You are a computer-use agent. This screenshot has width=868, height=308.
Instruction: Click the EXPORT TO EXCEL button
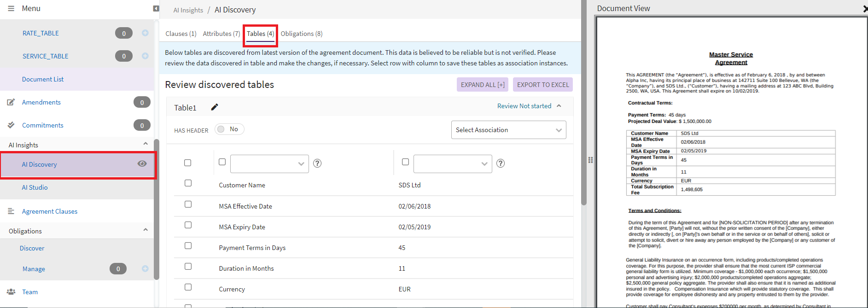click(542, 85)
